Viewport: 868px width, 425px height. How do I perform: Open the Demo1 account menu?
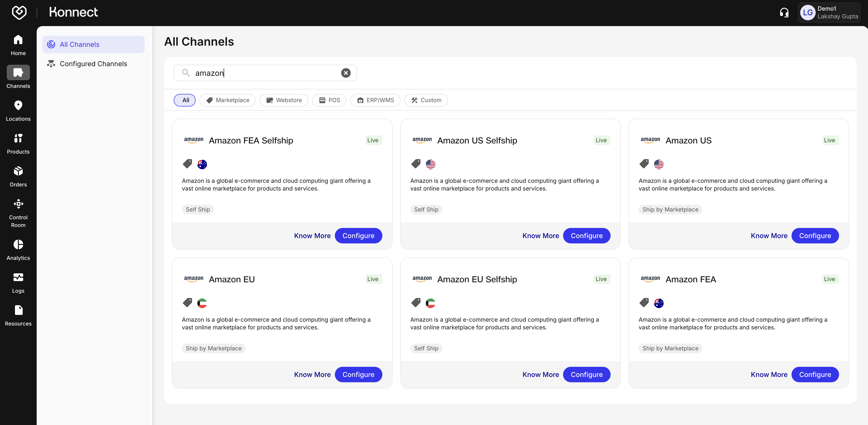pos(829,13)
